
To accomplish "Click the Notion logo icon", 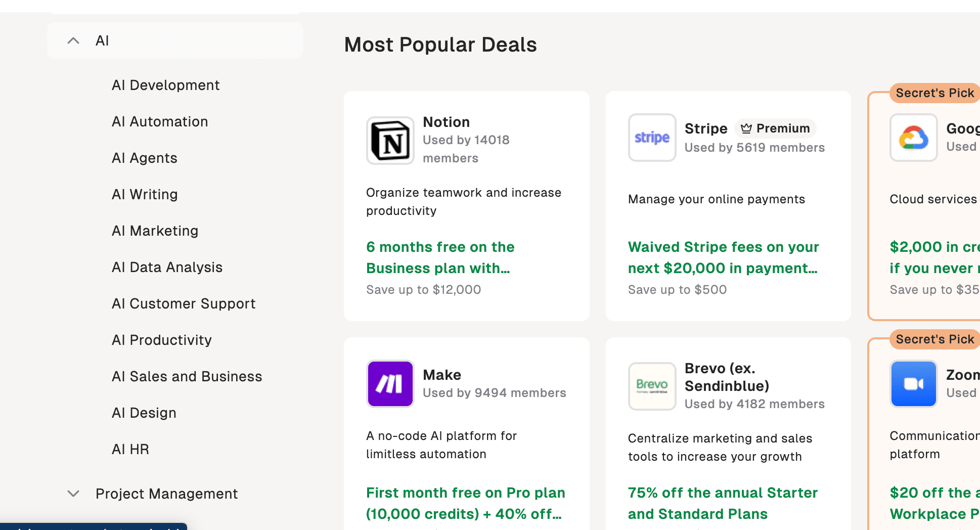I will point(390,141).
